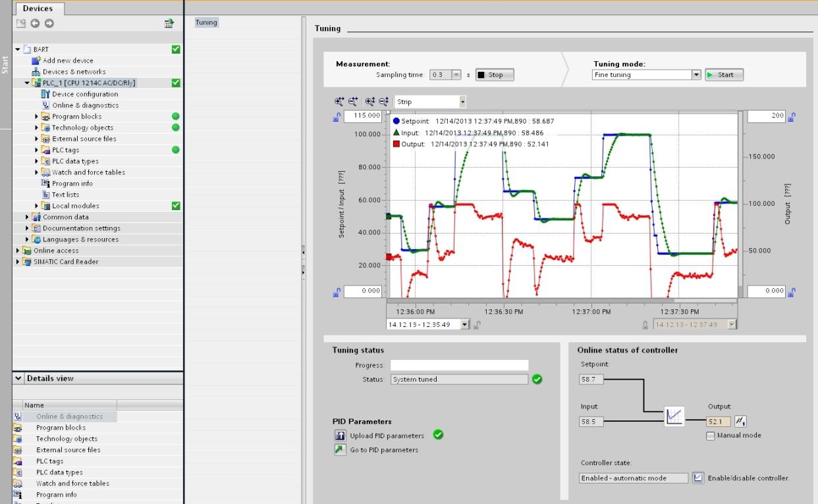Click PLC tags icon in Details view
Image resolution: width=818 pixels, height=504 pixels.
point(18,461)
